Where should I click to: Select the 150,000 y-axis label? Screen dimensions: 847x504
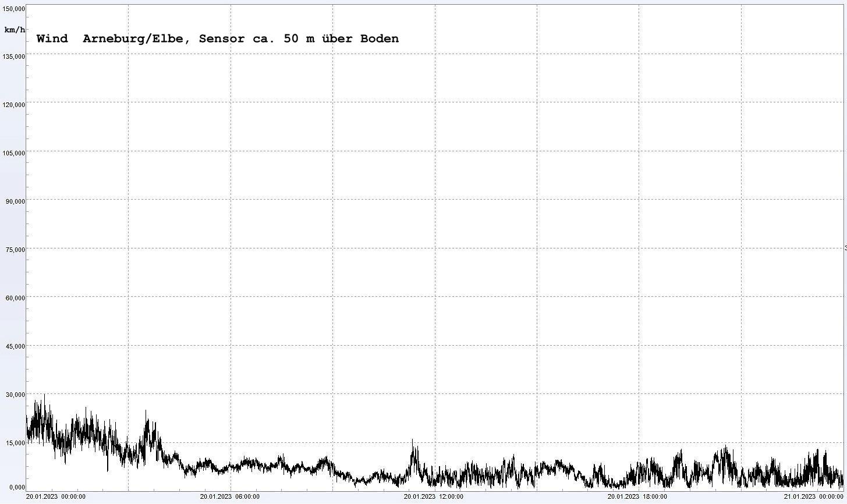point(13,9)
